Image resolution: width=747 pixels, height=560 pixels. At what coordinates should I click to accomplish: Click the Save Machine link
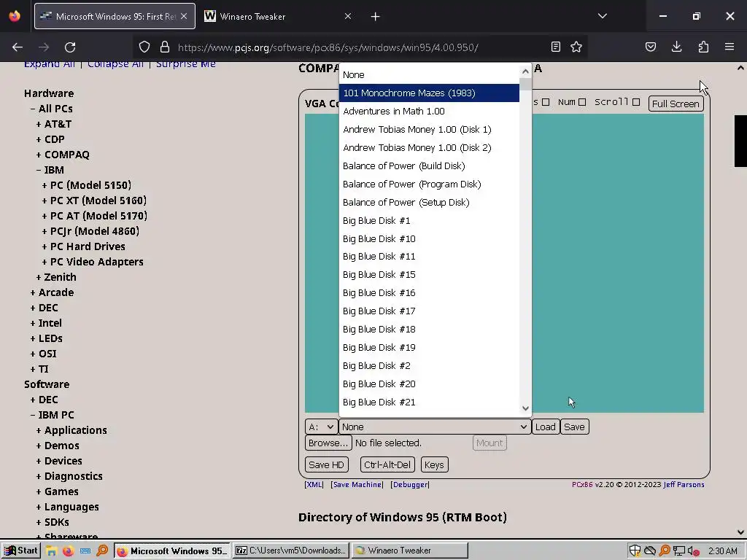point(357,485)
